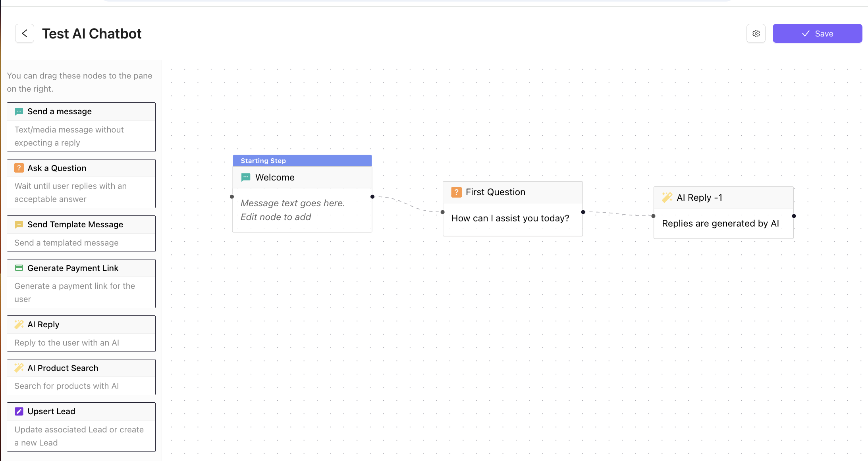Click the Welcome node message icon

pos(246,177)
